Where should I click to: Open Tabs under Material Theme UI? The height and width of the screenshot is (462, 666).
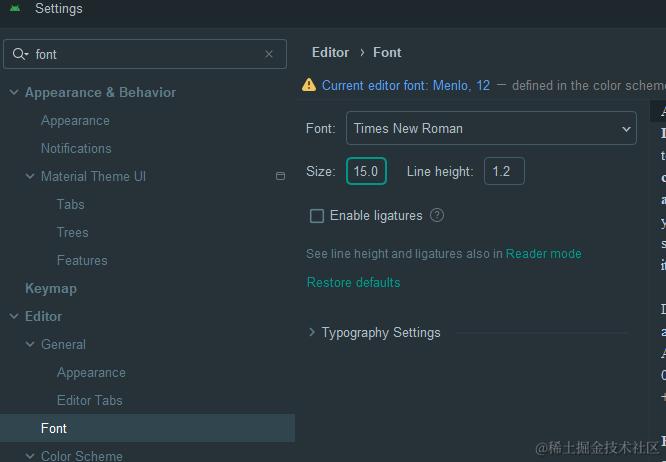point(71,204)
